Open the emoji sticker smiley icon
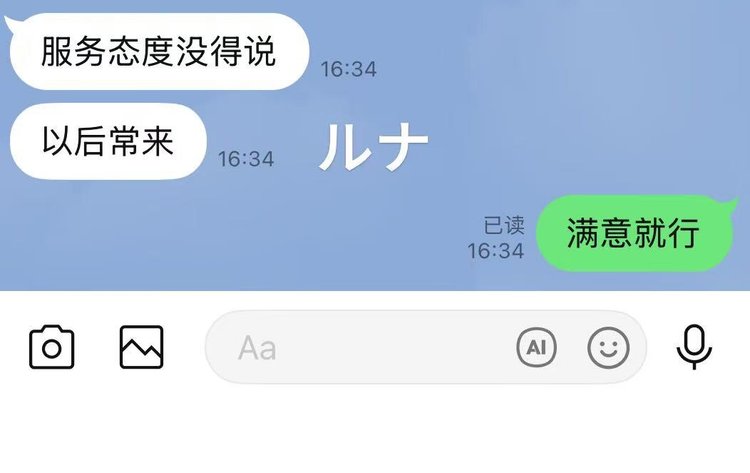This screenshot has height=473, width=750. (608, 348)
